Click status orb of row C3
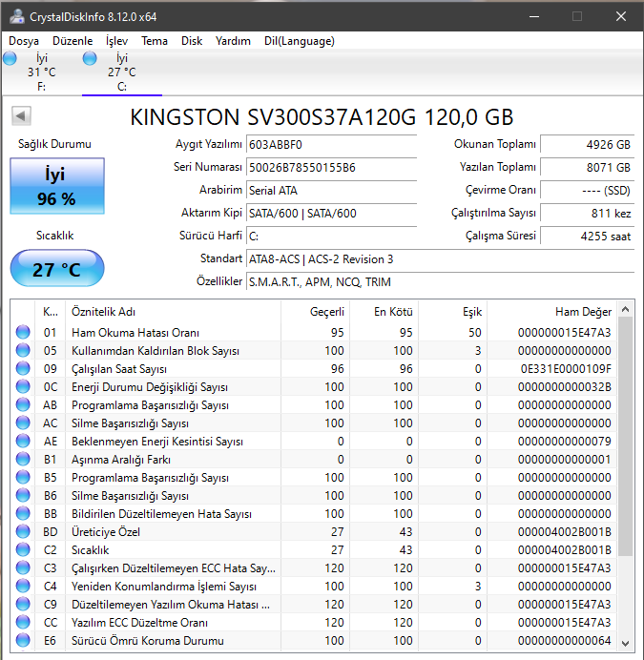The width and height of the screenshot is (644, 660). (23, 567)
